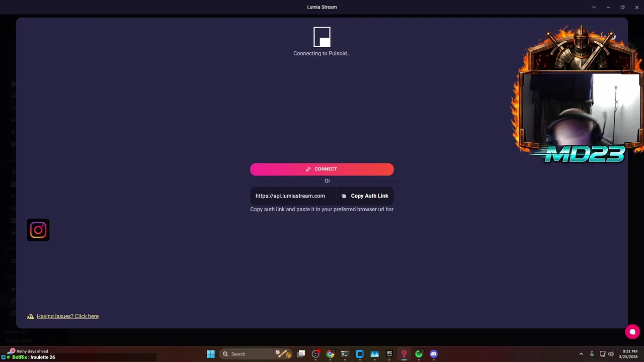Open the volume speaker tray icon
This screenshot has width=644, height=362.
point(611,354)
